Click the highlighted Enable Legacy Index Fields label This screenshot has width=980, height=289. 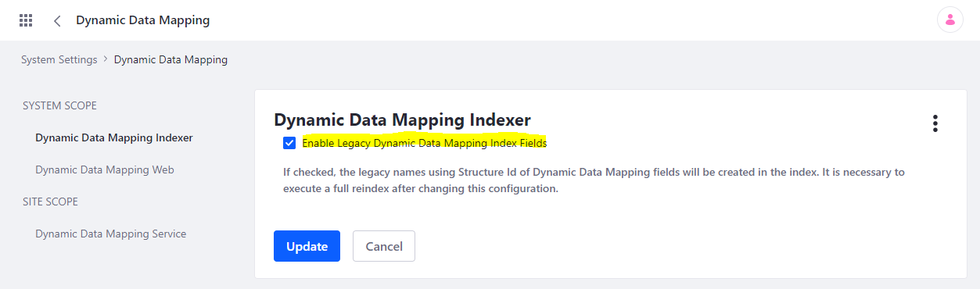coord(424,143)
